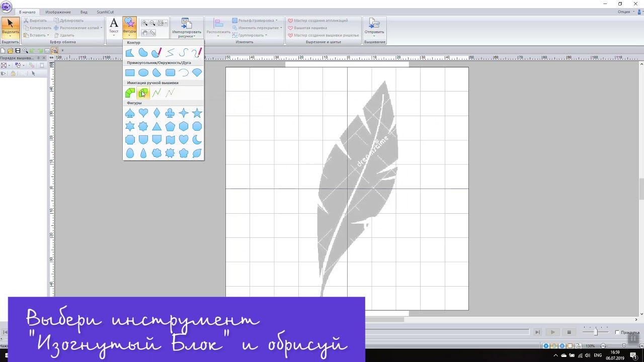The width and height of the screenshot is (644, 362).
Task: Open the application round logo menu
Action: (x=6, y=7)
